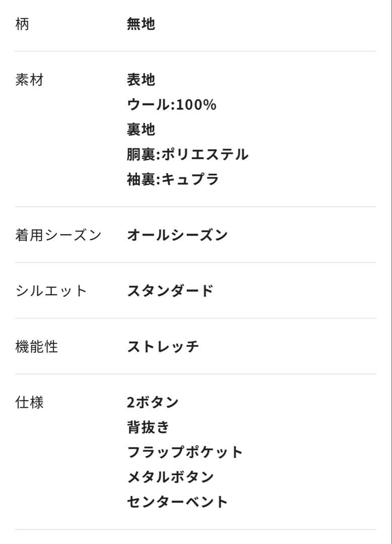Click the 背抜き spec text

coord(148,428)
